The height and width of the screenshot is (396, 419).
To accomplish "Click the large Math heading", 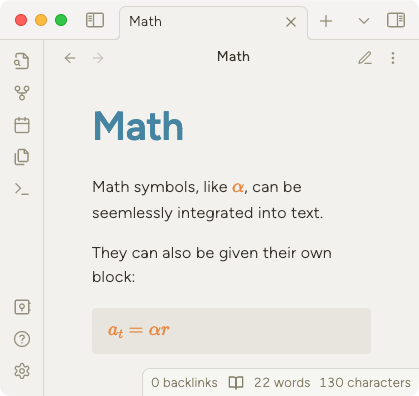I will tap(138, 126).
